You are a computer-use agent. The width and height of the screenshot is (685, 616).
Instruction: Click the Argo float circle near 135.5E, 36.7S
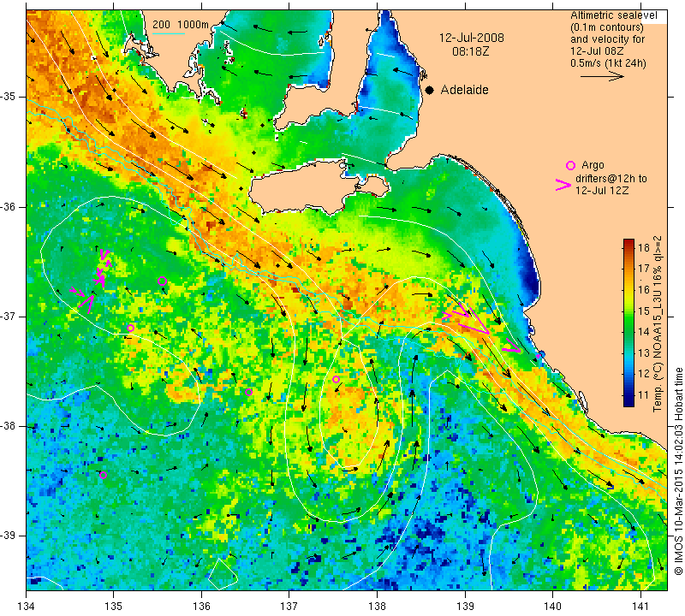[162, 281]
